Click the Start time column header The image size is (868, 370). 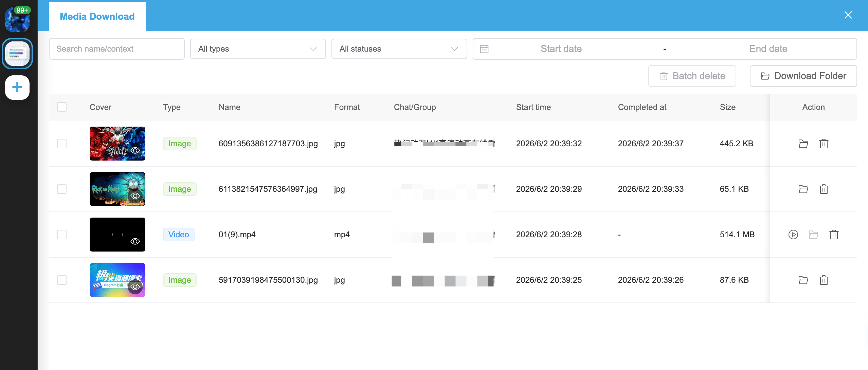tap(534, 107)
